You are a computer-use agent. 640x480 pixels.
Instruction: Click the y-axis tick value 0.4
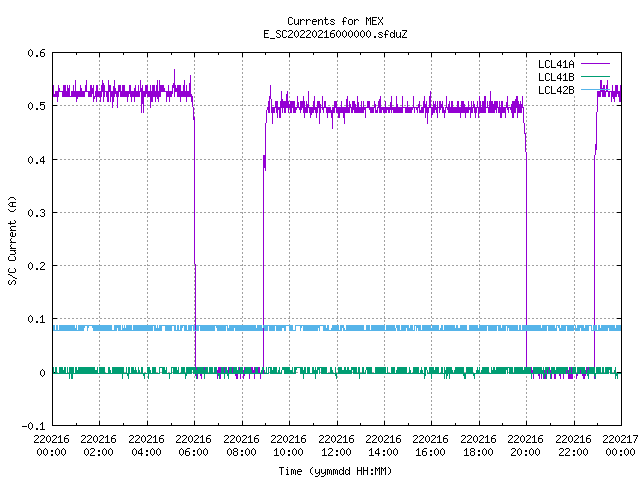(36, 160)
